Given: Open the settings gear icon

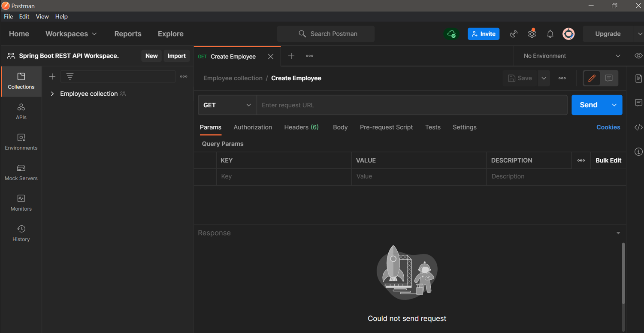Looking at the screenshot, I should (532, 34).
